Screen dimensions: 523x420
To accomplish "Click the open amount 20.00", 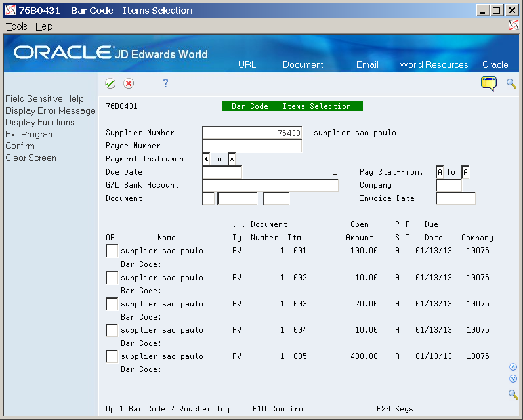I will (x=366, y=304).
